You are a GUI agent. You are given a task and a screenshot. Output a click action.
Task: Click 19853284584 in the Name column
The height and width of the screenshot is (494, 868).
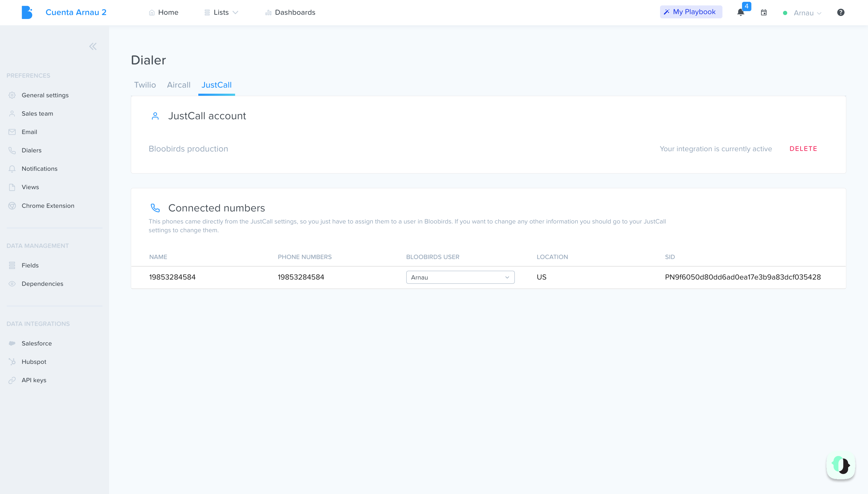(172, 277)
